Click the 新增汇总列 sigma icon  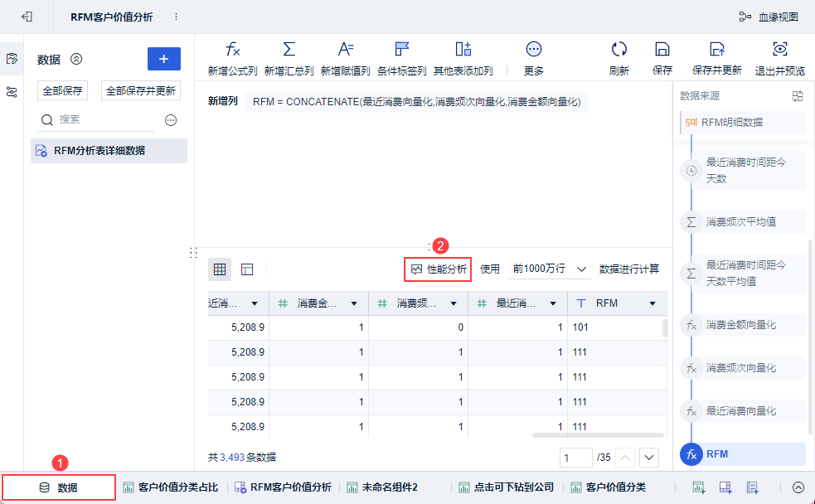point(289,50)
